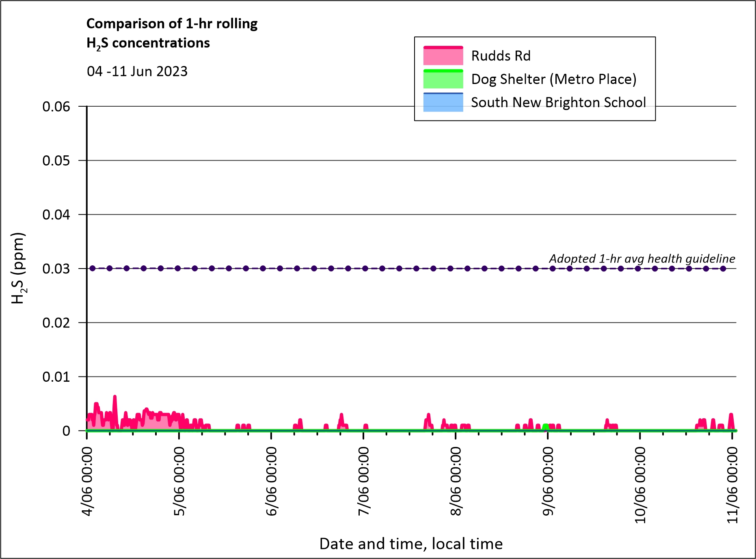Select the 04 -11 Jun 2023 subtitle
The height and width of the screenshot is (559, 756).
point(137,71)
